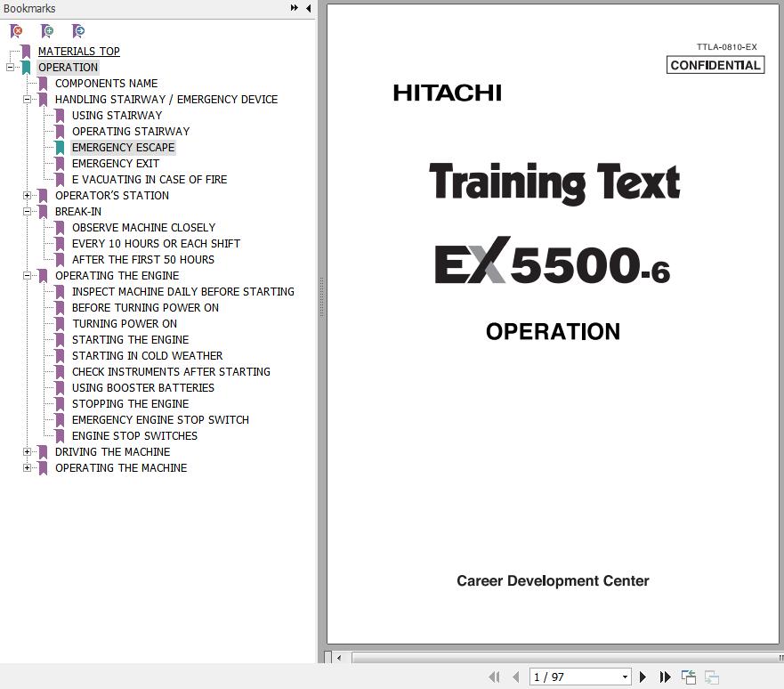
Task: Open STARTING IN COLD WEATHER bookmark
Action: tap(148, 355)
